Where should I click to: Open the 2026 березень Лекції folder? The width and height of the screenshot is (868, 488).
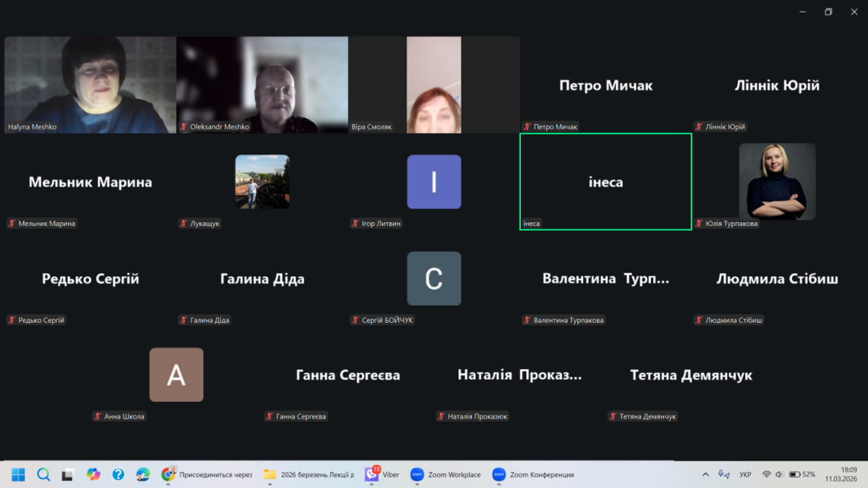(308, 474)
